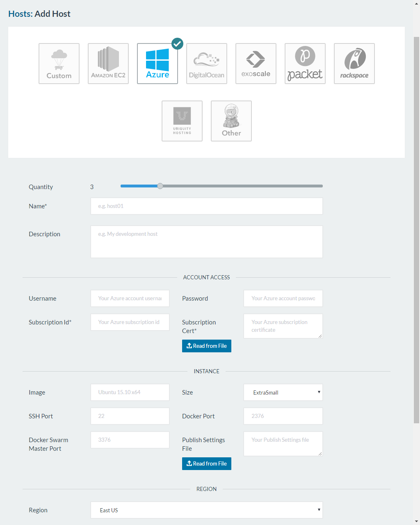This screenshot has width=420, height=525.
Task: Click the Description text area
Action: [x=206, y=242]
